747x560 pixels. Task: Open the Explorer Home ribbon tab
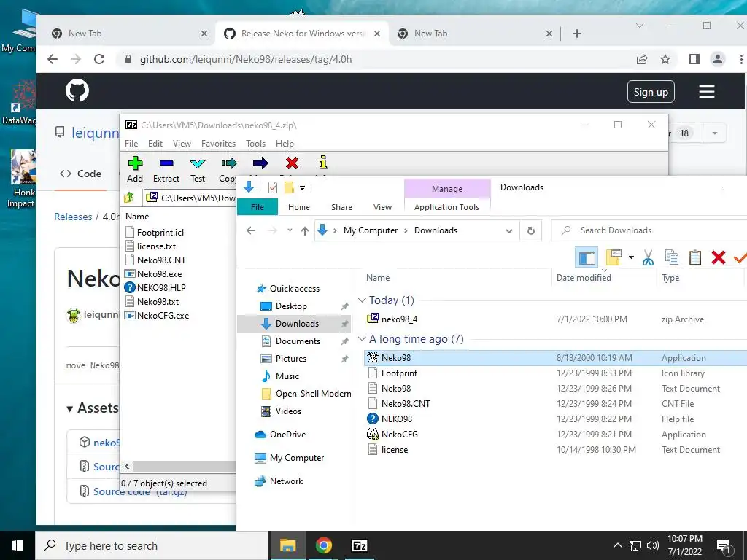(298, 207)
